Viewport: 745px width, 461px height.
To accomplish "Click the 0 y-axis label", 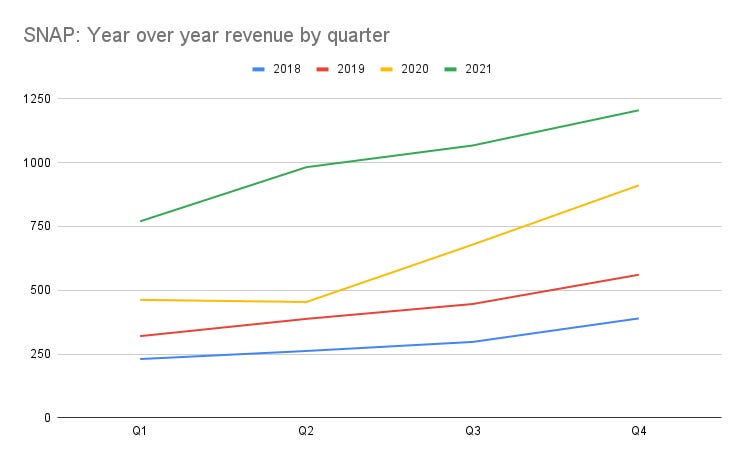I will 47,418.
